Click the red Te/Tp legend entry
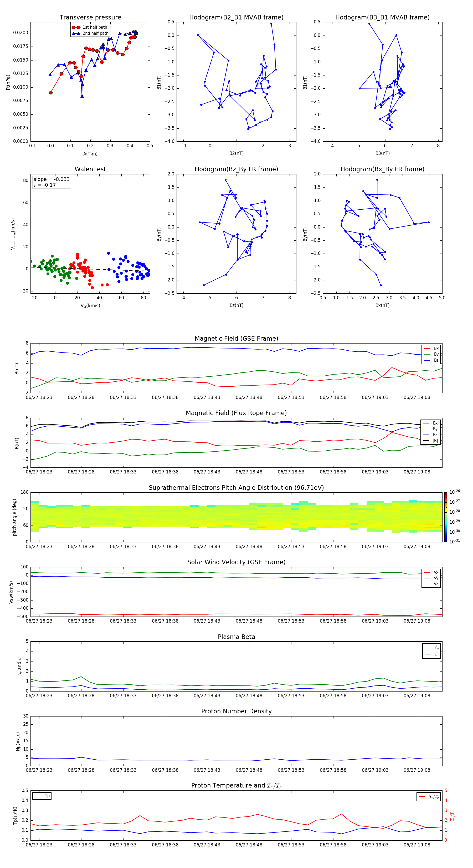Image resolution: width=473 pixels, height=868 pixels. click(x=429, y=796)
